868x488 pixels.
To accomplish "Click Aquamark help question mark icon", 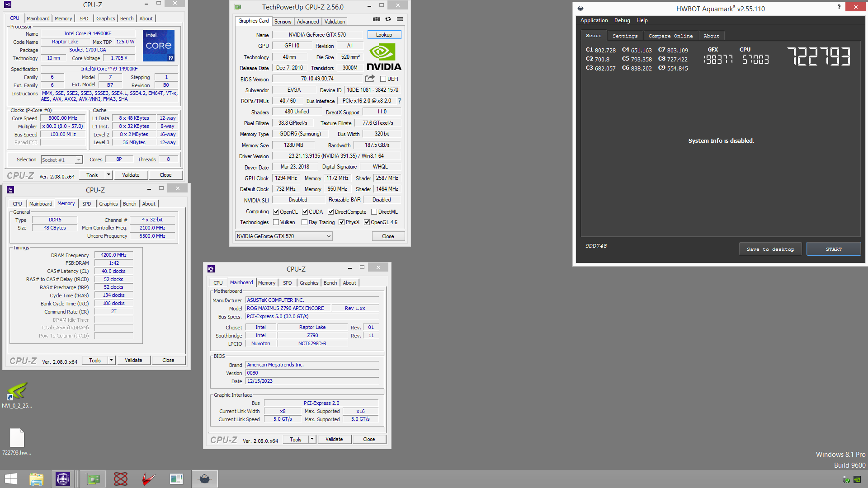I will [839, 7].
